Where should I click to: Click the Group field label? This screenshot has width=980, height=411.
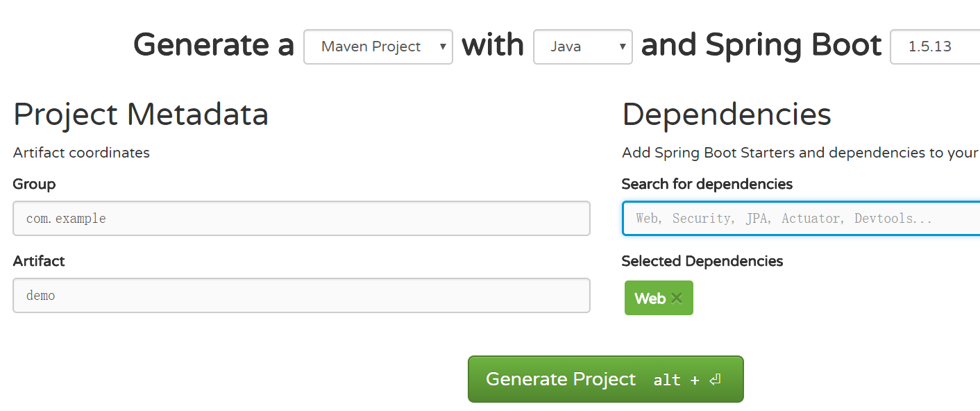click(x=34, y=184)
